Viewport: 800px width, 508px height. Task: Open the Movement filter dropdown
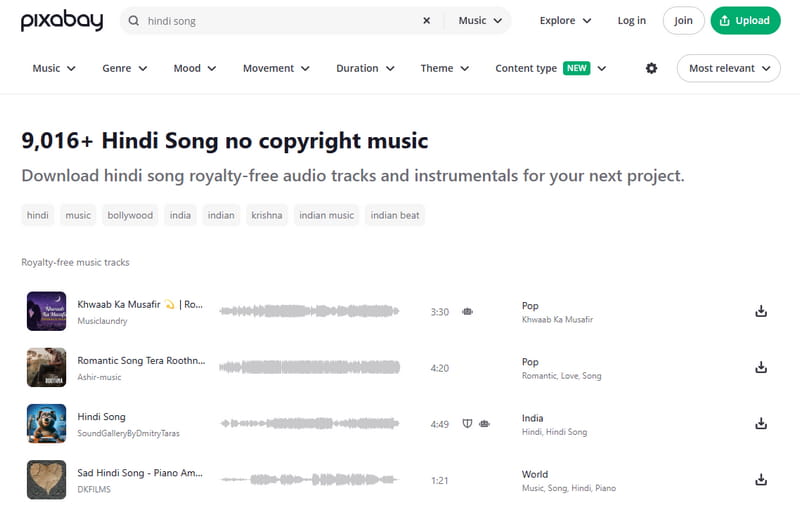click(x=276, y=68)
